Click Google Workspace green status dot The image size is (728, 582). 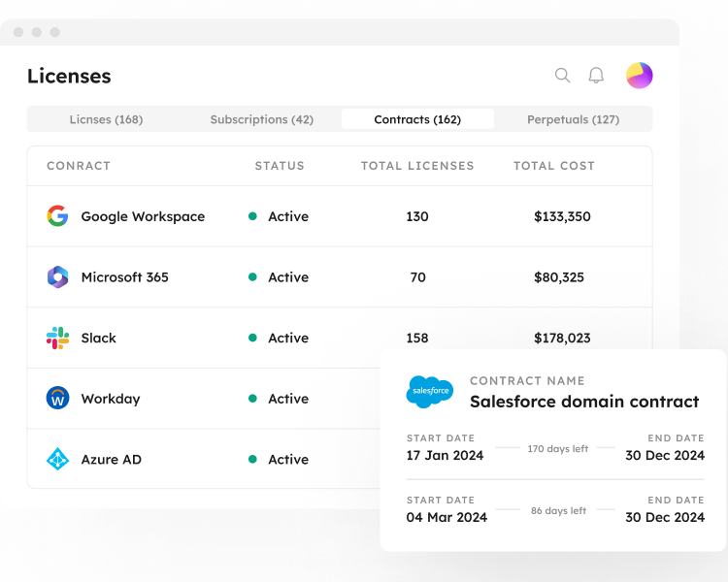click(252, 216)
